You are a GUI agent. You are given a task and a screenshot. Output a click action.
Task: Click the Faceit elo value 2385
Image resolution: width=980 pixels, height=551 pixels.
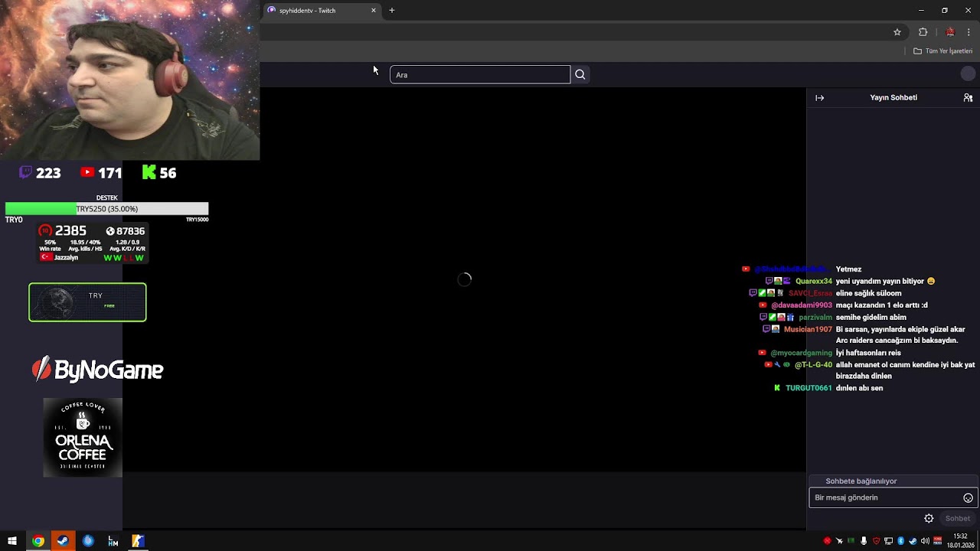click(x=70, y=231)
